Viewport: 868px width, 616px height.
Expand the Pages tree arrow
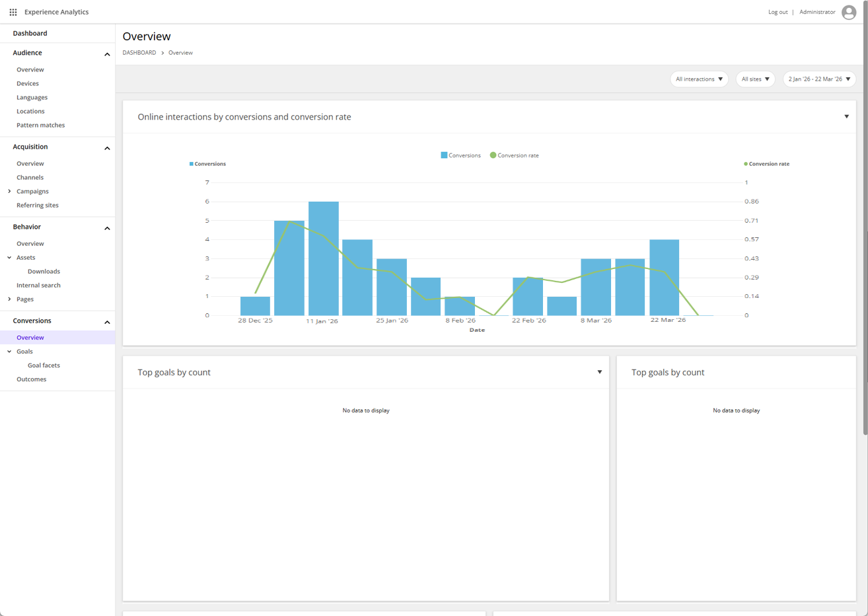click(x=9, y=299)
